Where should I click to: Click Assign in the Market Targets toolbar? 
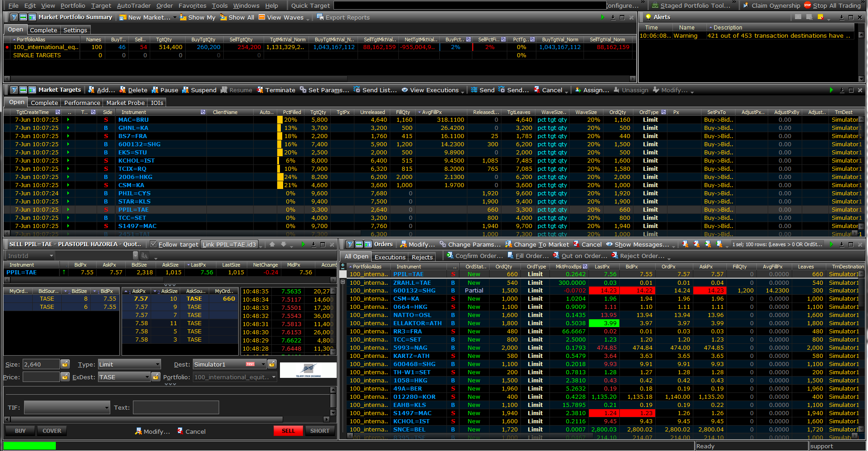(x=592, y=90)
